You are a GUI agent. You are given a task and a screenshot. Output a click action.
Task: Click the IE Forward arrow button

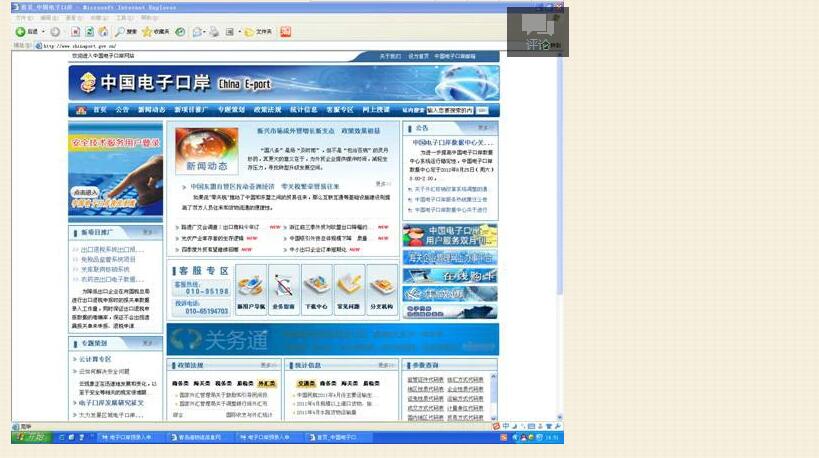(x=55, y=32)
